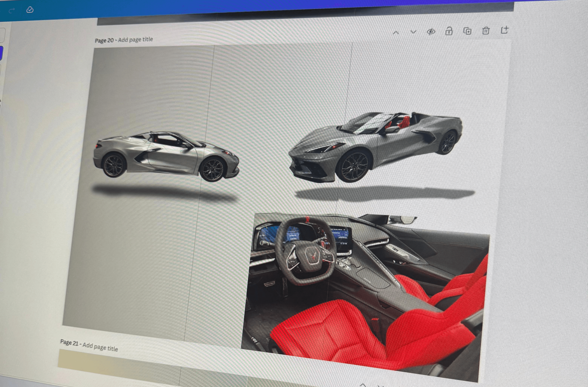588x387 pixels.
Task: Click the sidebar tab above blue one
Action: [2, 35]
